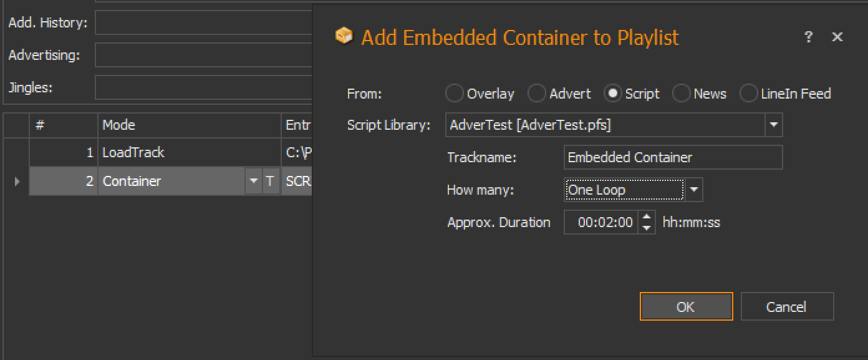Expand the Script Library dropdown
868x360 pixels.
(773, 125)
